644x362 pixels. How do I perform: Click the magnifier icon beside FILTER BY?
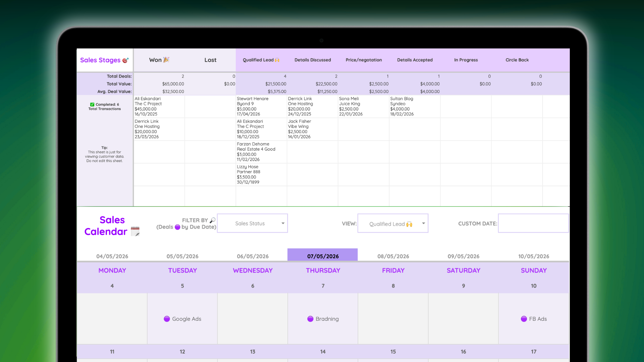pos(213,220)
